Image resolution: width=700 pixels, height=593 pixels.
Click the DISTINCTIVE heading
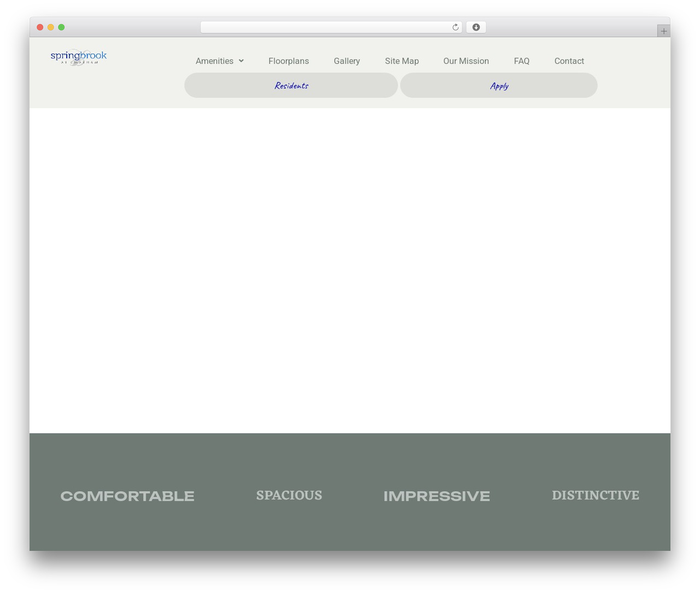596,495
